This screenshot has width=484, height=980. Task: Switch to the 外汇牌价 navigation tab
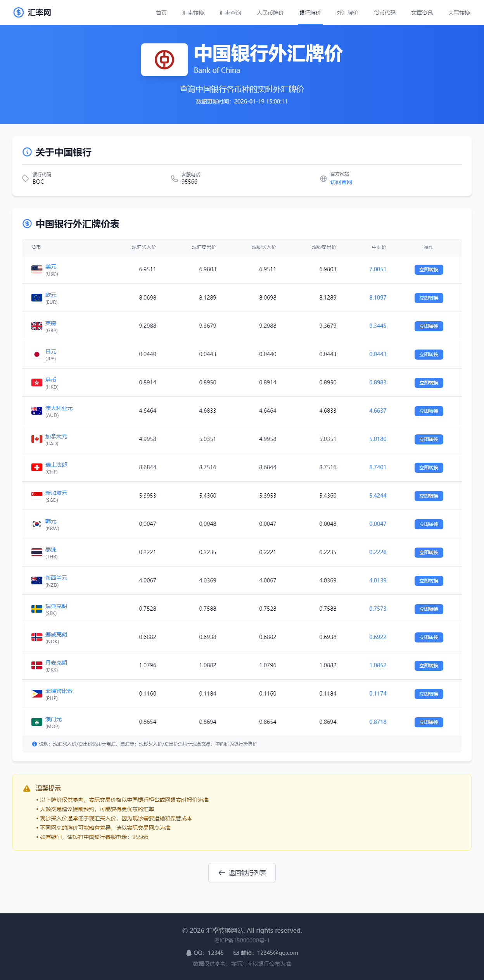[x=347, y=13]
